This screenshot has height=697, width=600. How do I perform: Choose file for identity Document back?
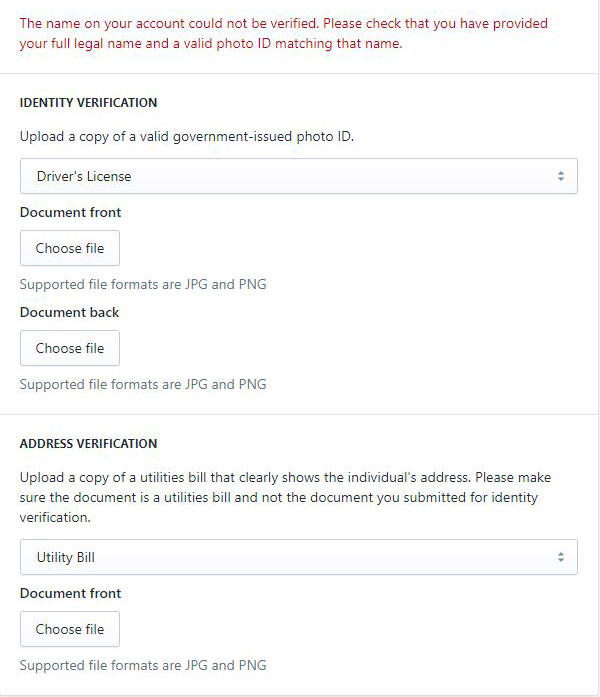(x=70, y=348)
